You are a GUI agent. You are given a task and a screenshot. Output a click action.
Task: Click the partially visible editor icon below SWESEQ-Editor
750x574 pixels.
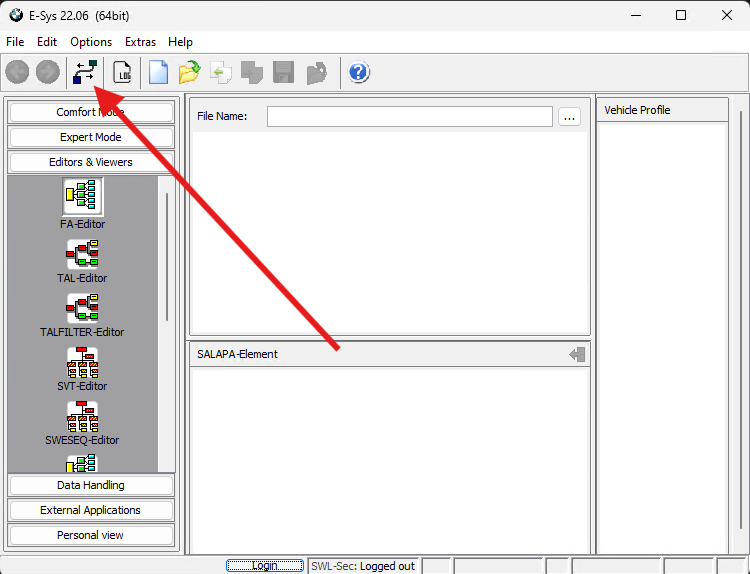[82, 464]
